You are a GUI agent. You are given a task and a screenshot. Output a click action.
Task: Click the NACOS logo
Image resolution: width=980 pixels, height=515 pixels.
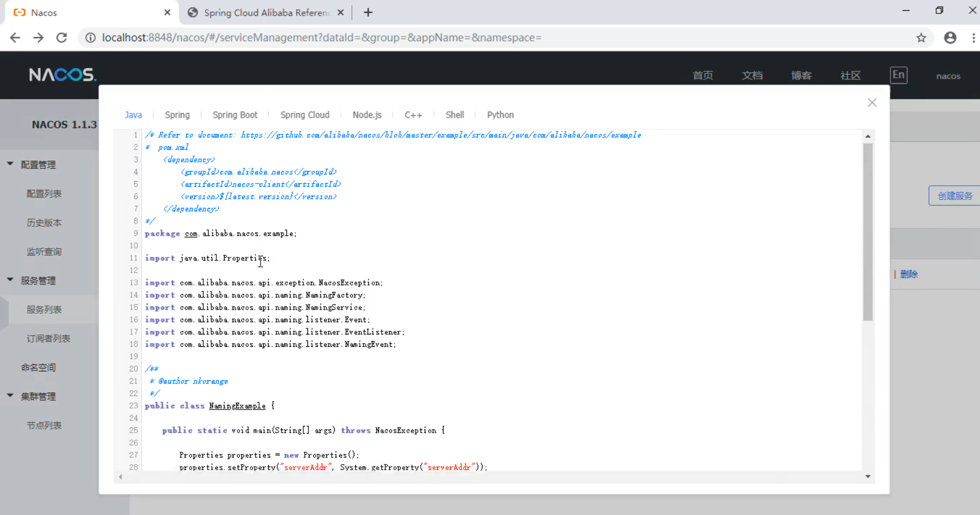pyautogui.click(x=62, y=75)
